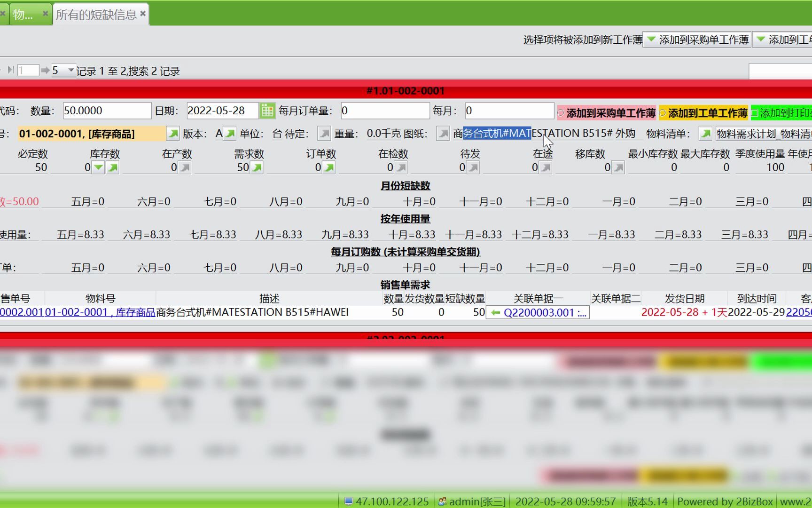Click the go-to-page arrow before the 5 selector

[45, 71]
